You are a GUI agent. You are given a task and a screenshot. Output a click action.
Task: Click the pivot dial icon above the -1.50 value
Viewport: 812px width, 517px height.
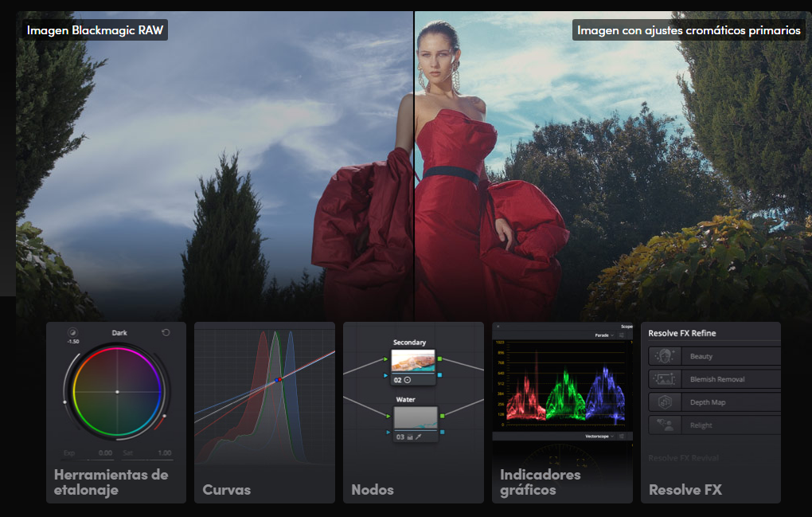coord(72,332)
